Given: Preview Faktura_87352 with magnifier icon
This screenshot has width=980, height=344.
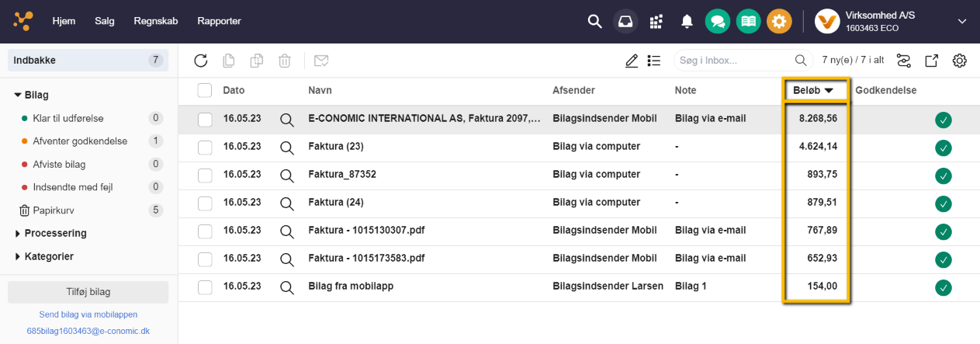Looking at the screenshot, I should (x=287, y=175).
